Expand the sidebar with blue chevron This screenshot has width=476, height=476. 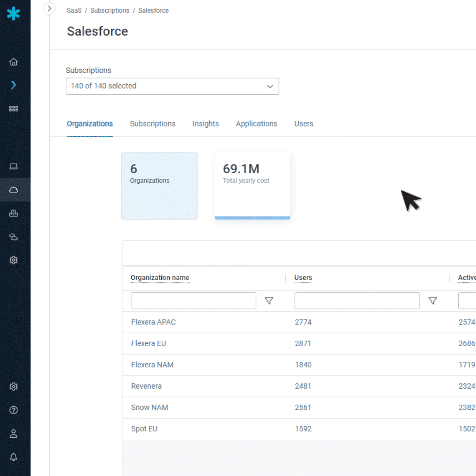[x=14, y=85]
